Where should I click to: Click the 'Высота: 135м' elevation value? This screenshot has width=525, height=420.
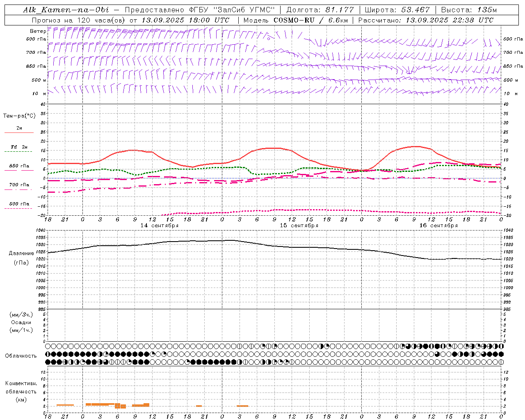[x=469, y=10]
